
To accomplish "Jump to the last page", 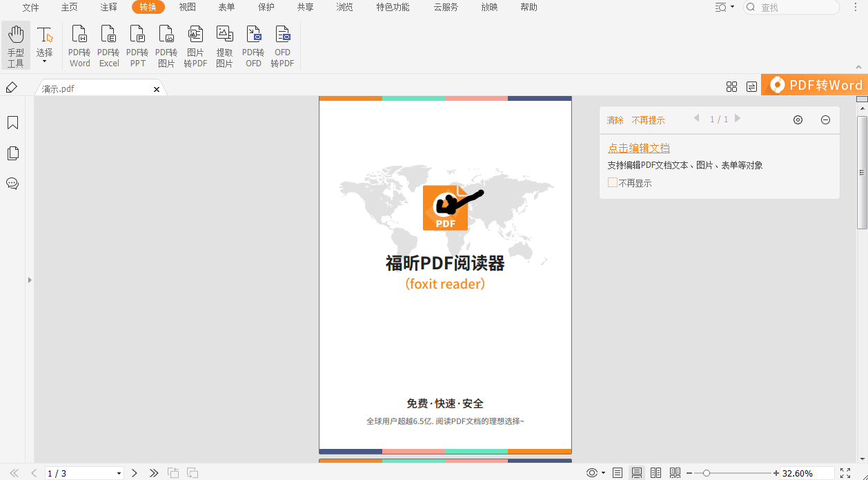I will 154,473.
